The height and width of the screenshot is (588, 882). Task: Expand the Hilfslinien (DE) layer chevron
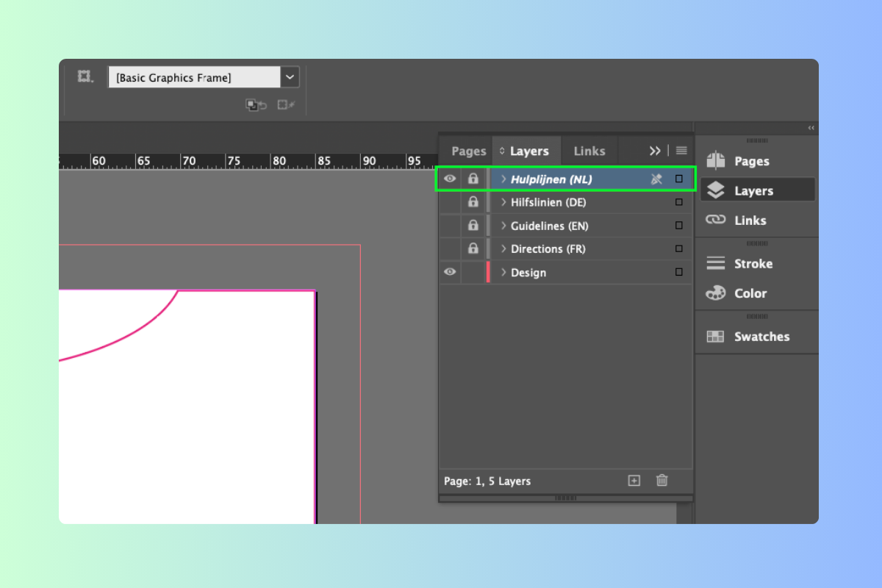point(503,202)
